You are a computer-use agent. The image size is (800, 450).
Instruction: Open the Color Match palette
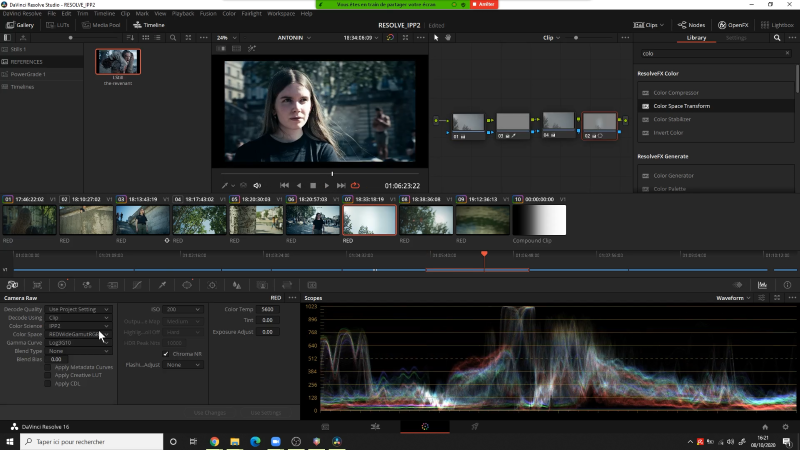point(37,285)
